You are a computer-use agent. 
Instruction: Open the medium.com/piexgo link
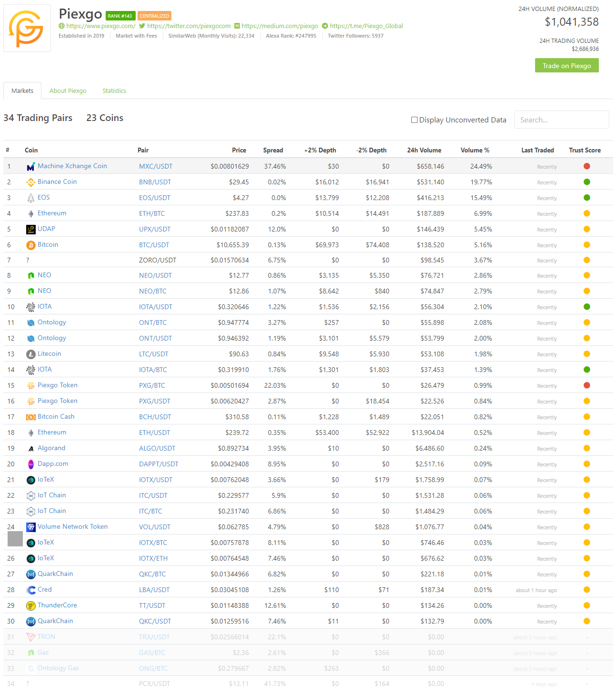click(280, 26)
